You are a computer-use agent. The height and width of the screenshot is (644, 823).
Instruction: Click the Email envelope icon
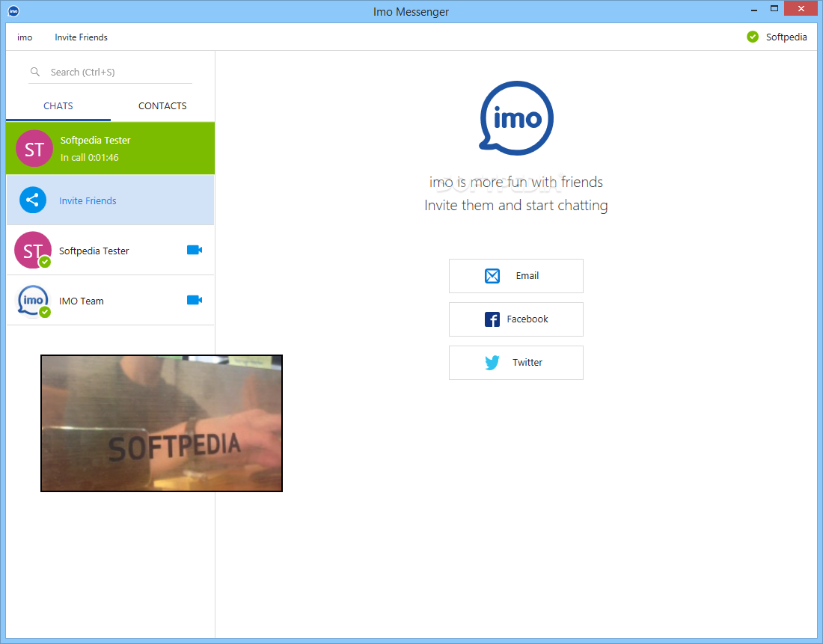pos(492,276)
